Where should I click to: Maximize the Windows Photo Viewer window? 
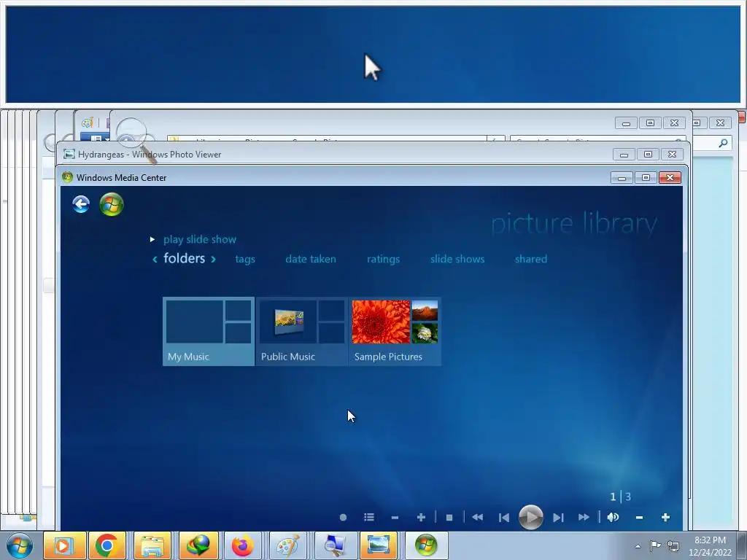(x=648, y=155)
